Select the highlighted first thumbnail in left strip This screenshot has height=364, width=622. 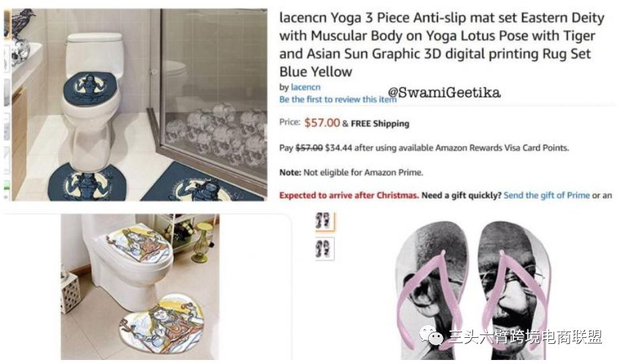click(7, 25)
